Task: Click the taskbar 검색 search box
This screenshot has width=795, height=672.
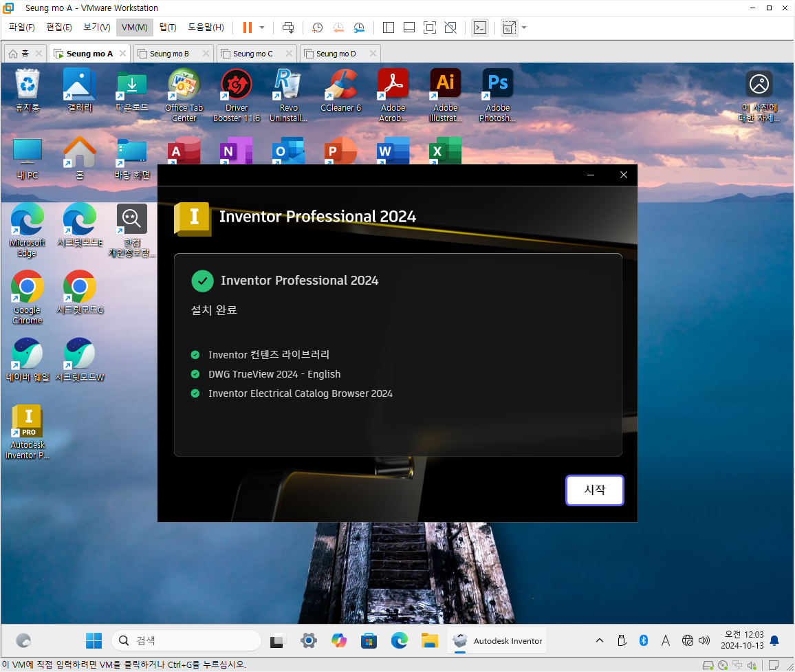Action: point(186,640)
